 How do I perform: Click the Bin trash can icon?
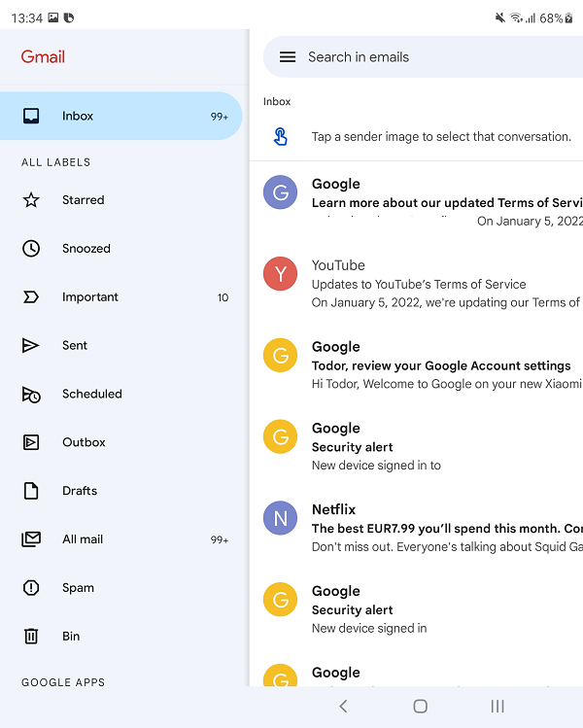[x=31, y=636]
